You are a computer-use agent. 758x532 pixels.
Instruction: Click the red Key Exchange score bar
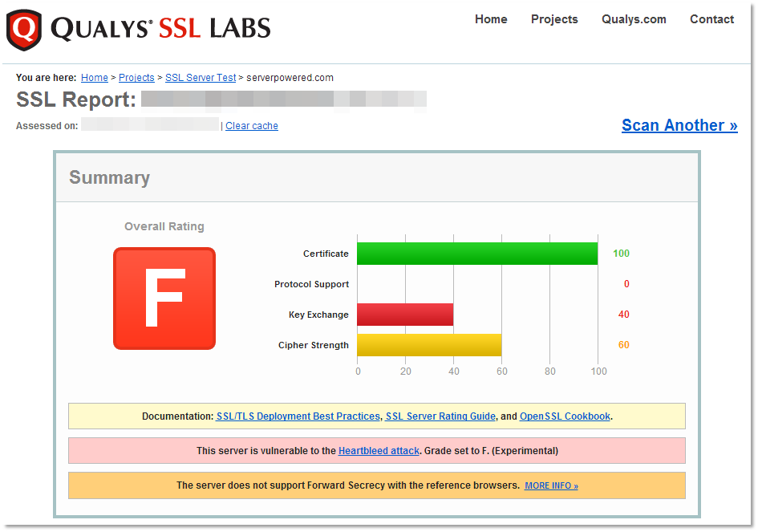pyautogui.click(x=405, y=315)
